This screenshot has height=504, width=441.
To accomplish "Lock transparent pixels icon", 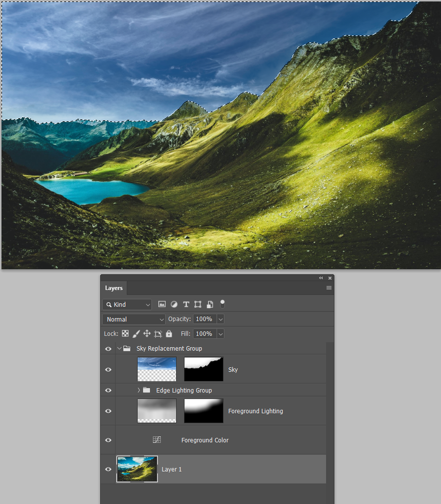I will coord(125,333).
